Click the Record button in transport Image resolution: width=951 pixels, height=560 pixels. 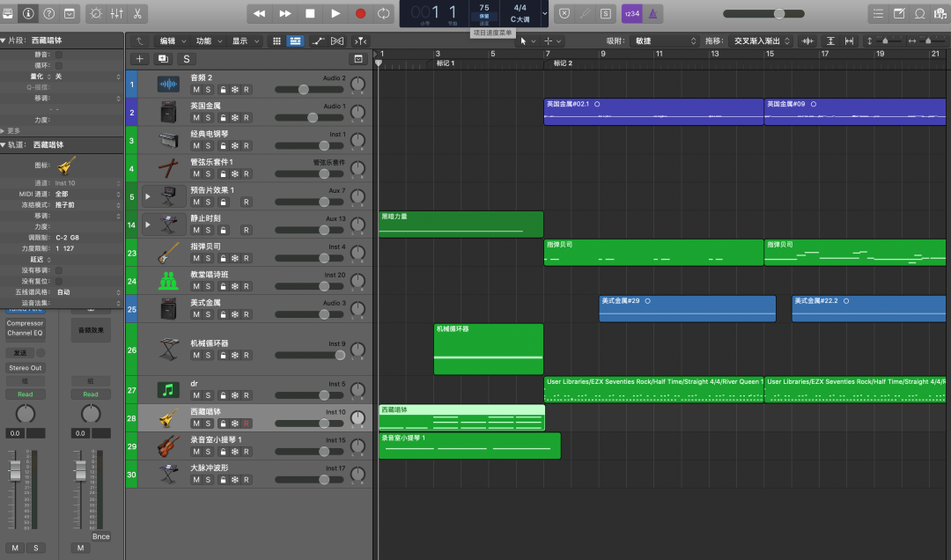click(x=360, y=13)
